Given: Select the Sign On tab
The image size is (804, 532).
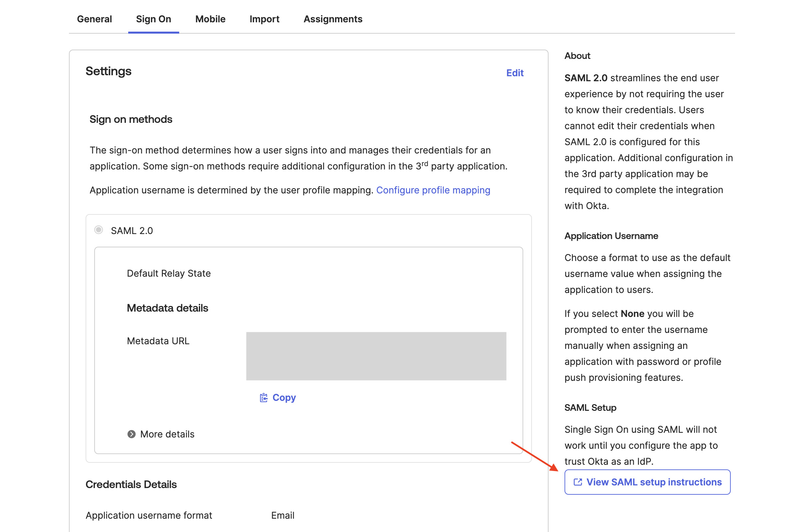Looking at the screenshot, I should pos(154,19).
